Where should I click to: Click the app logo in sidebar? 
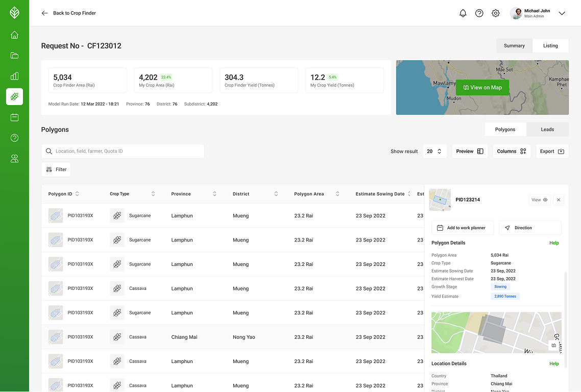coord(14,13)
